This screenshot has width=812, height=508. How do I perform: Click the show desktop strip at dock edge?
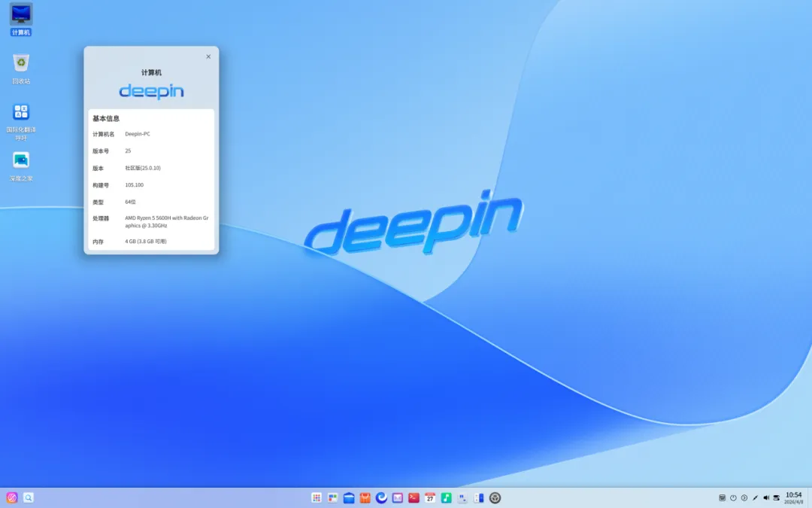click(x=809, y=497)
